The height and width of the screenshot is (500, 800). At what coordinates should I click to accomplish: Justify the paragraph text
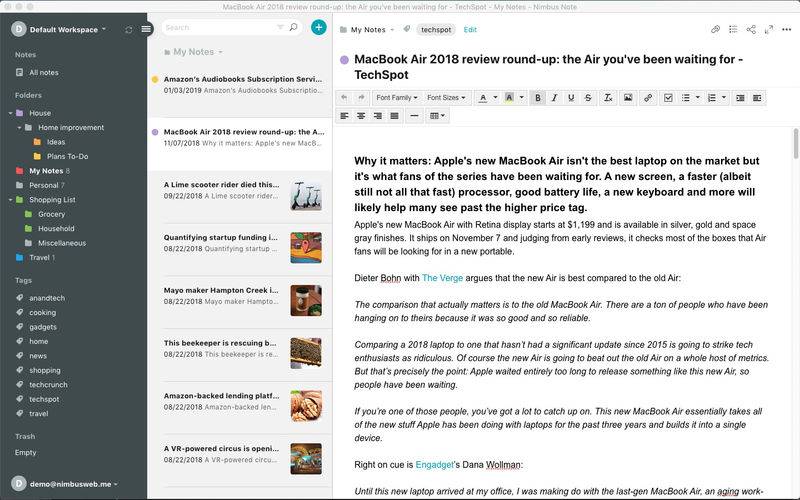394,116
